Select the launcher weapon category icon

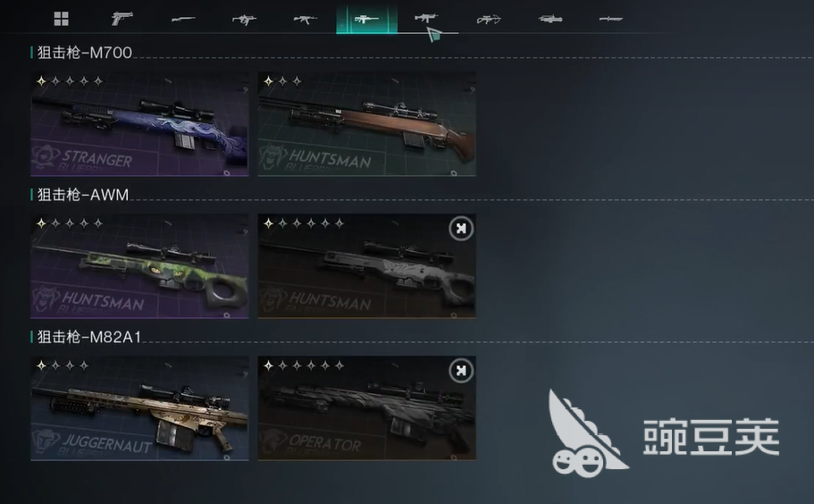550,19
